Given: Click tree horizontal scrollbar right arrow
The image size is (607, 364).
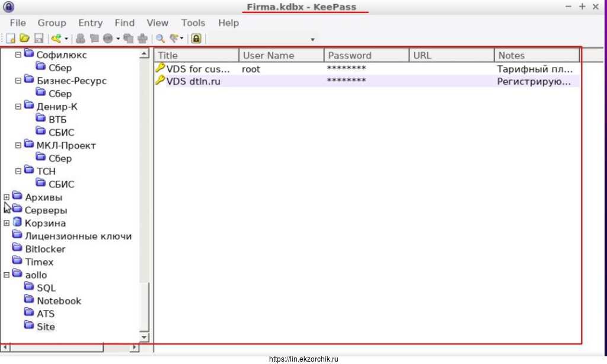Looking at the screenshot, I should [135, 347].
